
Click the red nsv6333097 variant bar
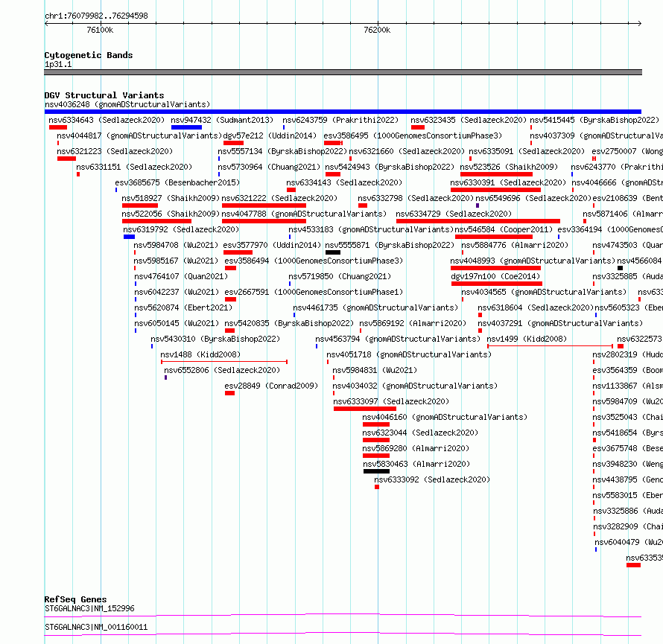pos(365,409)
